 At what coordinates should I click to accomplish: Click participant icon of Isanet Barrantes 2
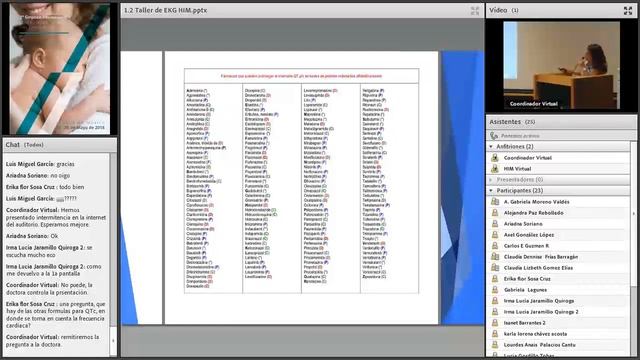point(495,323)
